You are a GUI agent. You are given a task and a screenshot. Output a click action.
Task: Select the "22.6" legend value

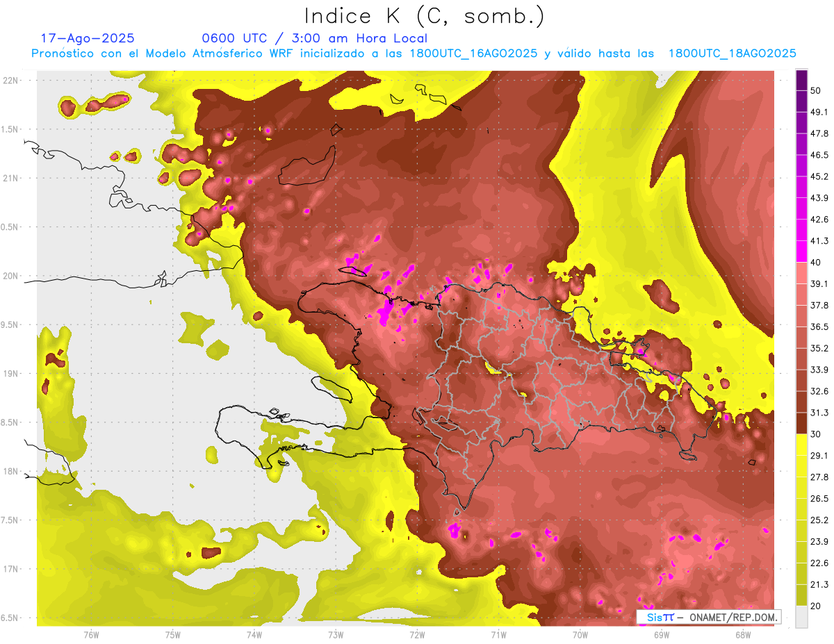(x=819, y=563)
